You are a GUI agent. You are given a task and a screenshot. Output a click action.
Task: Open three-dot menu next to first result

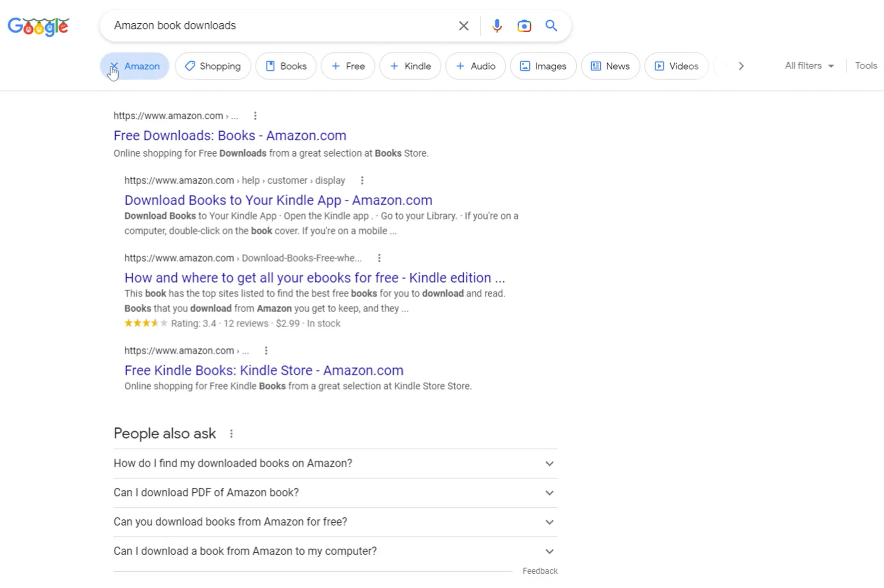click(256, 116)
